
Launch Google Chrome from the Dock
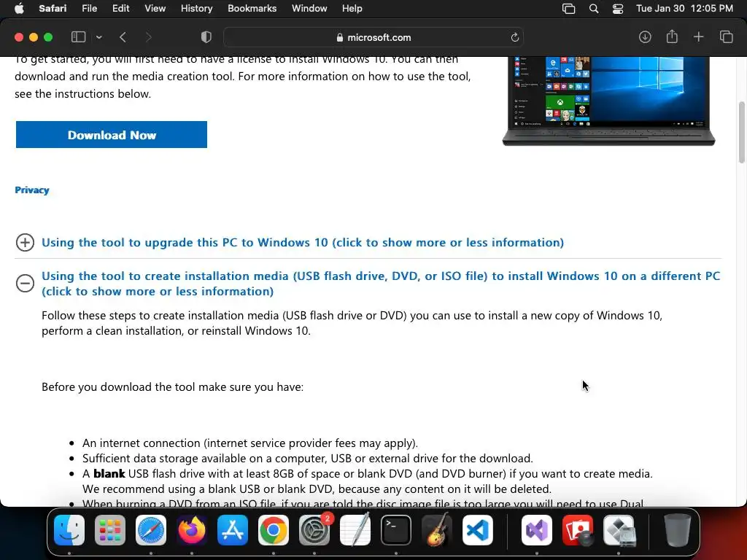tap(274, 530)
